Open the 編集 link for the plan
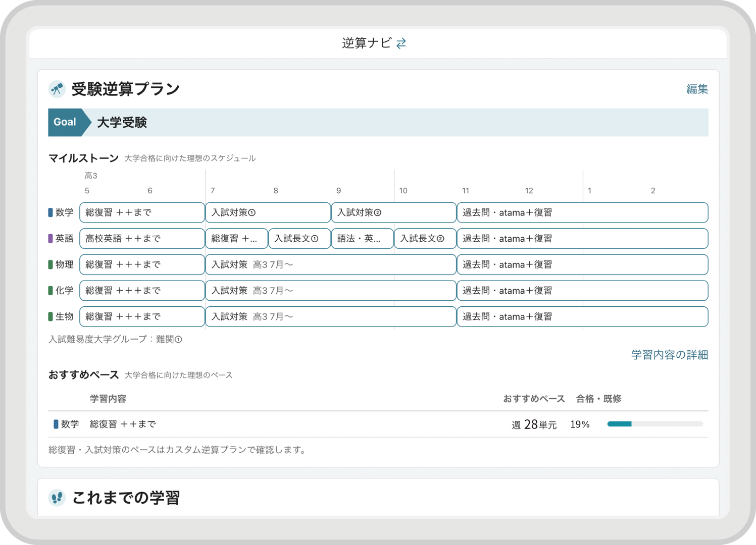Image resolution: width=756 pixels, height=545 pixels. pyautogui.click(x=696, y=89)
